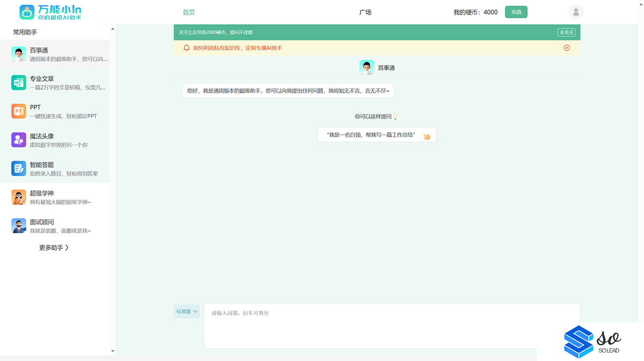Click the 我的硬币：4000 balance text
Screen dimensions: 644x361
[x=475, y=12]
